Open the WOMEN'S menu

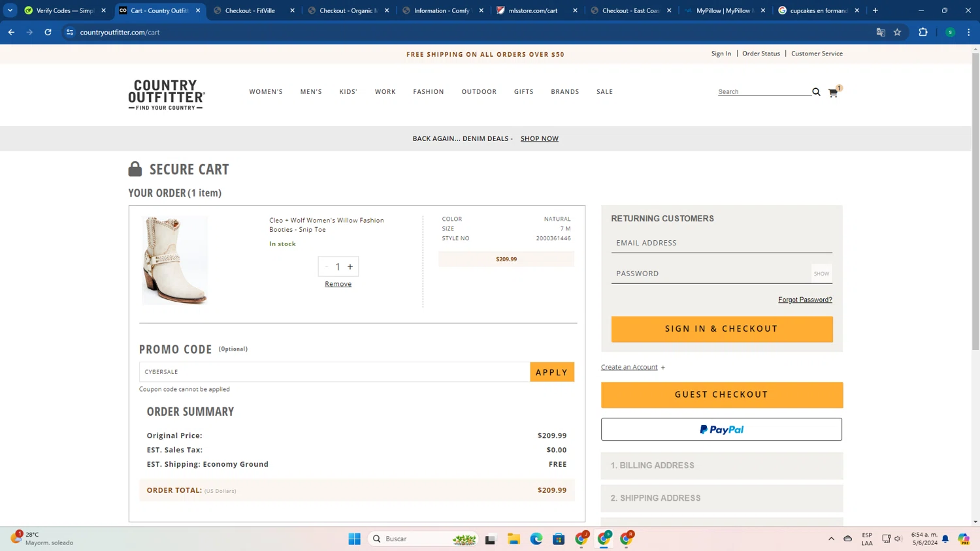point(266,92)
